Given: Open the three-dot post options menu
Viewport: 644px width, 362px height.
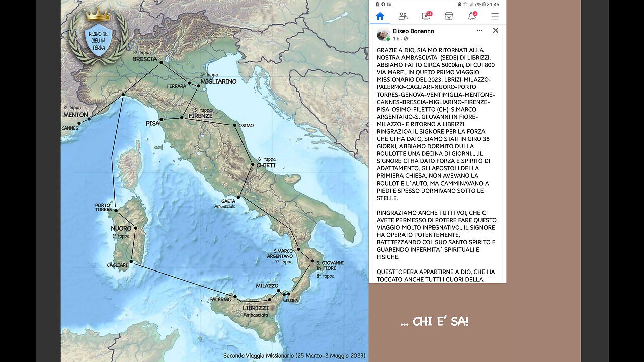Looking at the screenshot, I should 480,30.
